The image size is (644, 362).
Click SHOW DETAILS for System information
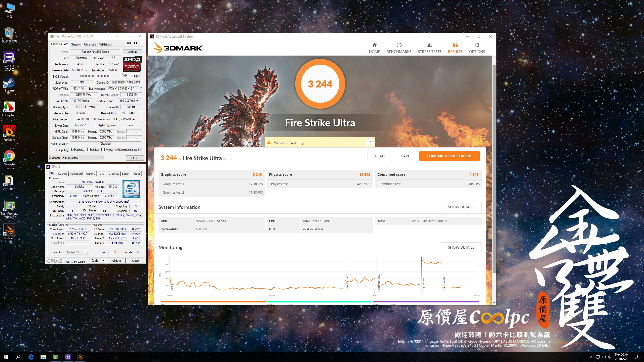click(461, 207)
